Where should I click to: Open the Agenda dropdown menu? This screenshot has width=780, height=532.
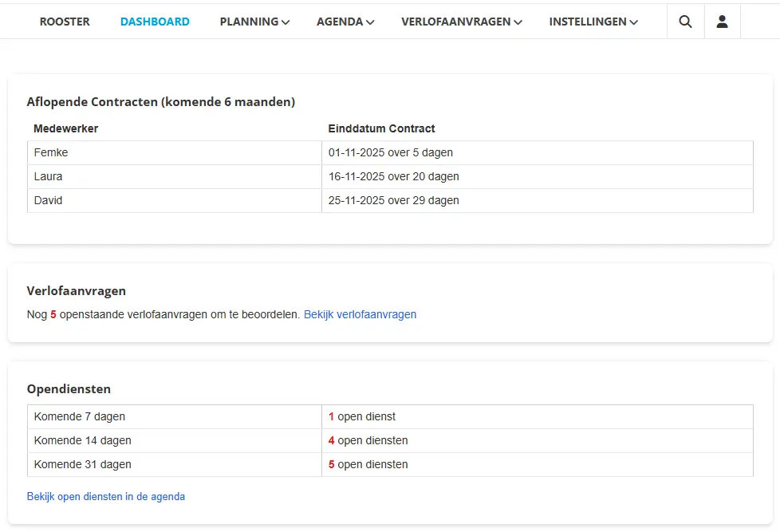[x=345, y=22]
